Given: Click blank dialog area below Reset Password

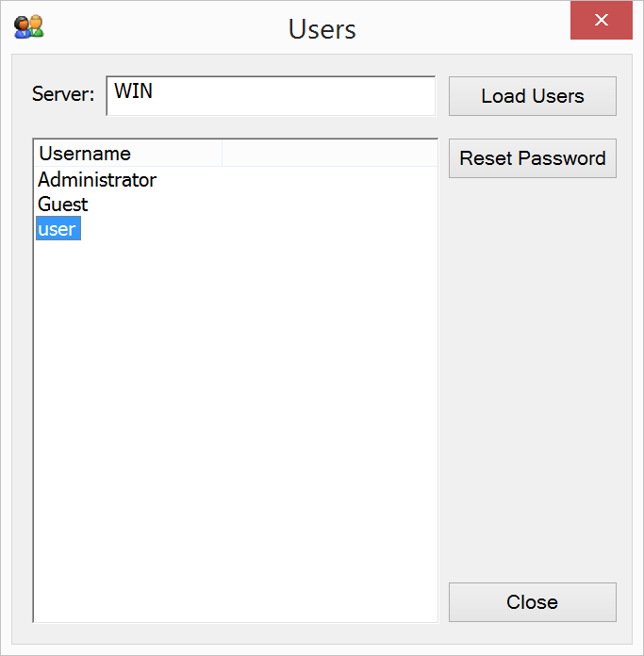Looking at the screenshot, I should pos(532,377).
